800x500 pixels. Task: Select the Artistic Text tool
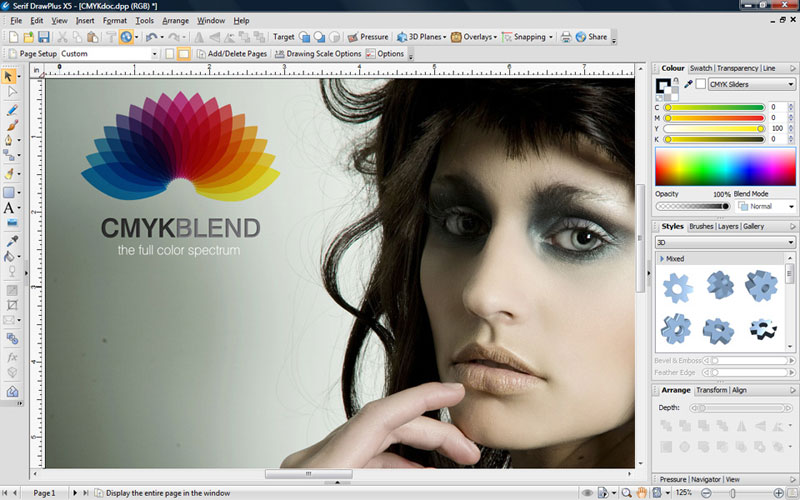pos(10,209)
